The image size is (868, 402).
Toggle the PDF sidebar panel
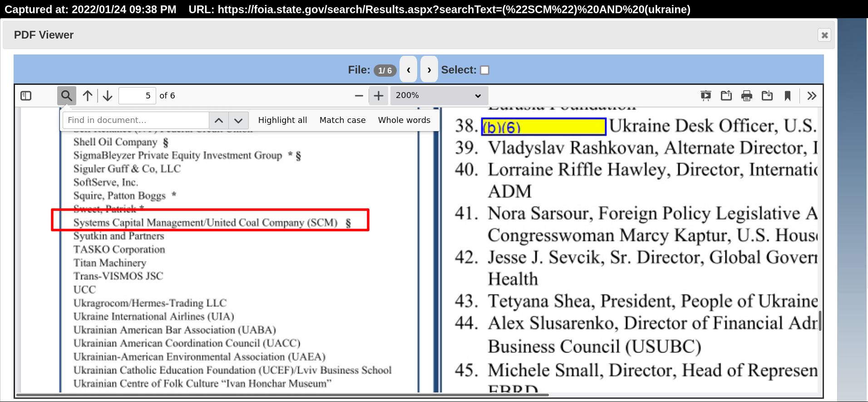click(x=26, y=96)
